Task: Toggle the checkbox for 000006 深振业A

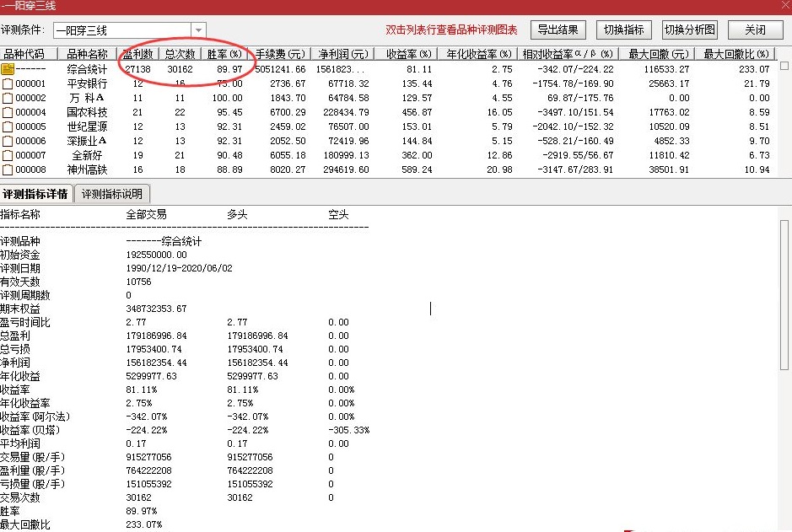Action: [x=8, y=141]
